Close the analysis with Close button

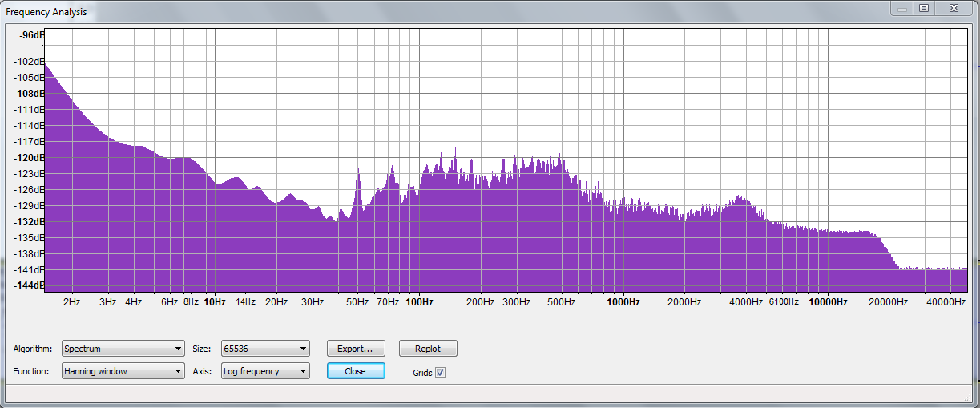pyautogui.click(x=356, y=371)
